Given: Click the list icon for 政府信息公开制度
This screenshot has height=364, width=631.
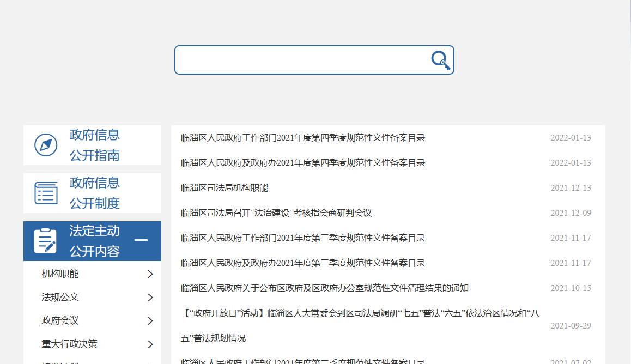Looking at the screenshot, I should (46, 193).
